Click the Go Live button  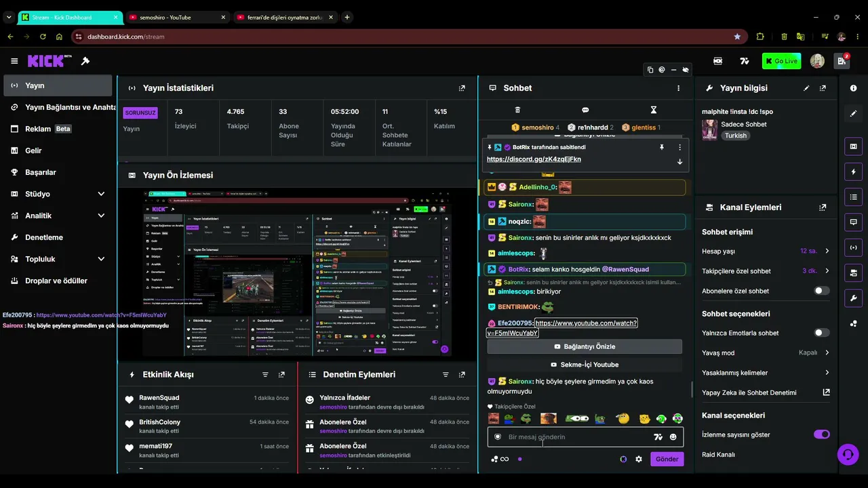(x=781, y=61)
